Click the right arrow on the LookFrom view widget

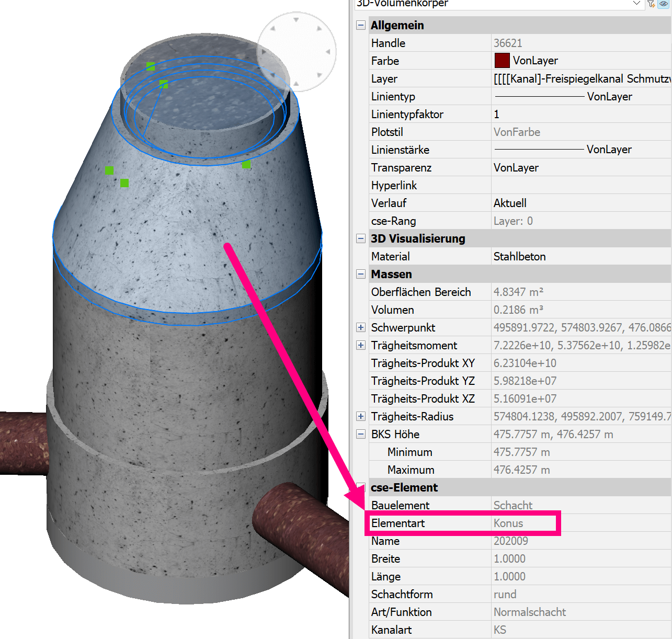[x=328, y=52]
